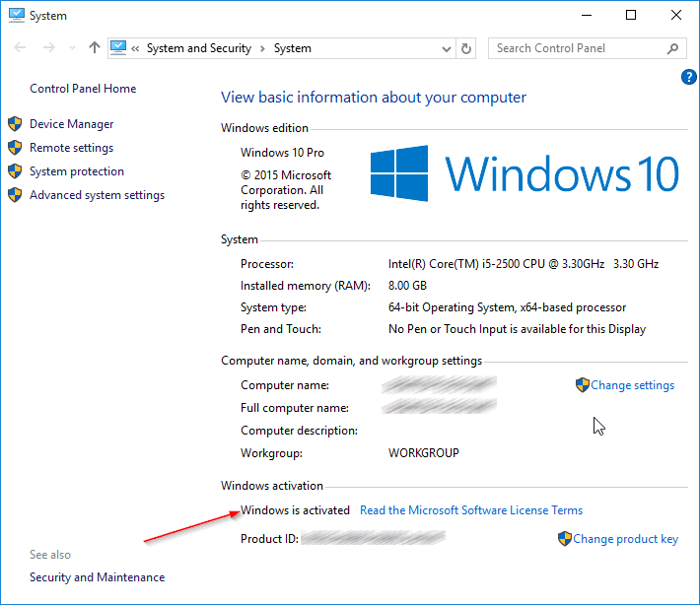Read the Microsoft Software License Terms
The height and width of the screenshot is (605, 700).
(x=471, y=510)
